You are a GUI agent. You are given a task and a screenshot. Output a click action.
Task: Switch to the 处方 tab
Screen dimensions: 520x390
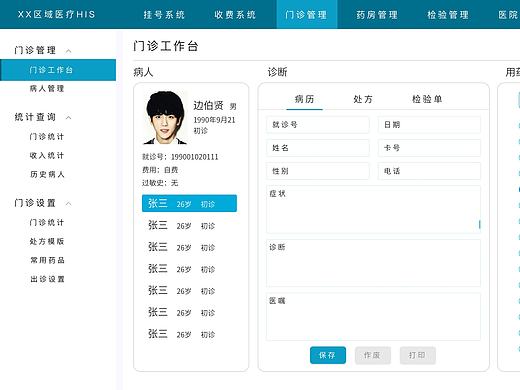[x=363, y=99]
